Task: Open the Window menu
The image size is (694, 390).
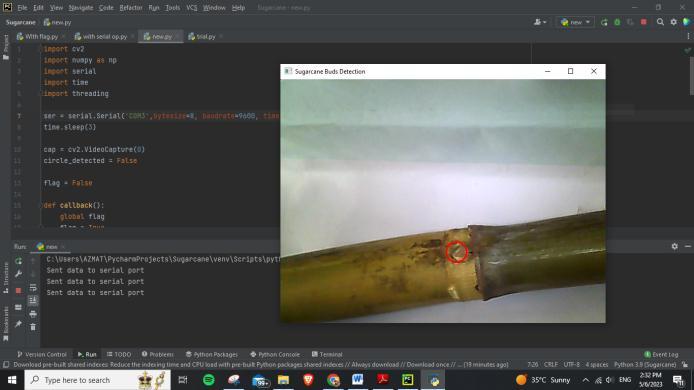Action: (214, 8)
